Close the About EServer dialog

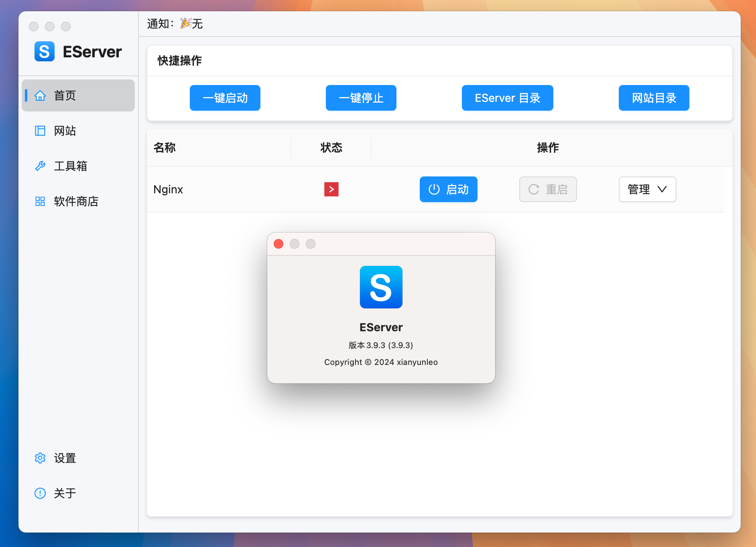[278, 244]
